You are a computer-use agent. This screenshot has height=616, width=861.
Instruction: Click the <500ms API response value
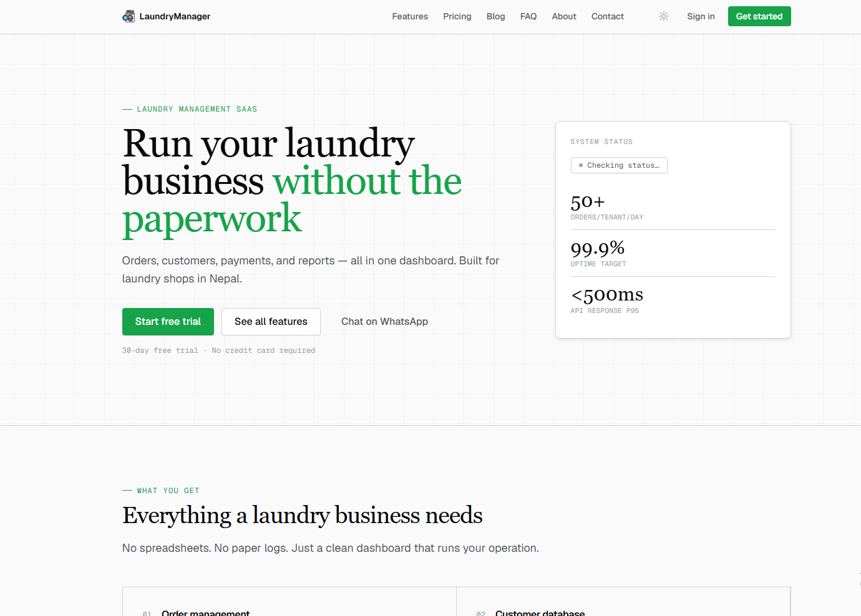(x=607, y=295)
